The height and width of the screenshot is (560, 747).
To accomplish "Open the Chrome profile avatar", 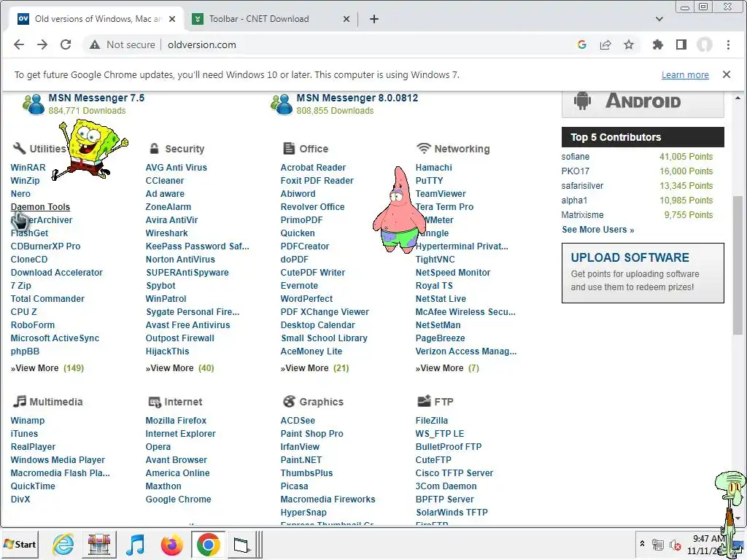I will [x=705, y=44].
